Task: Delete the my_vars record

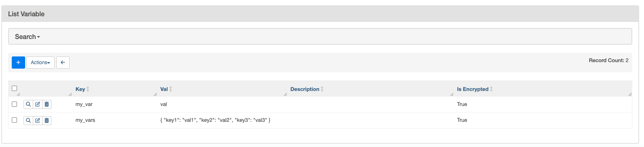Action: 47,120
